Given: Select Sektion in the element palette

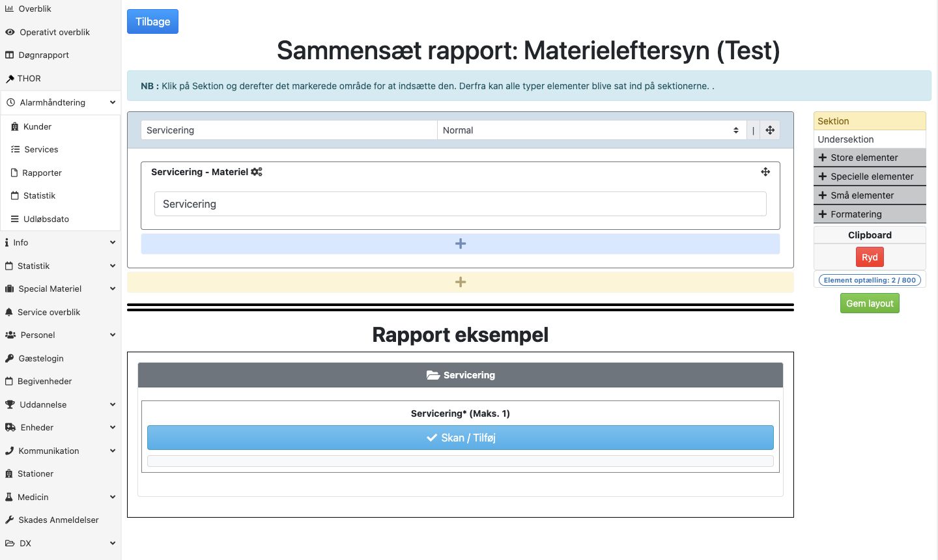Looking at the screenshot, I should (x=870, y=121).
